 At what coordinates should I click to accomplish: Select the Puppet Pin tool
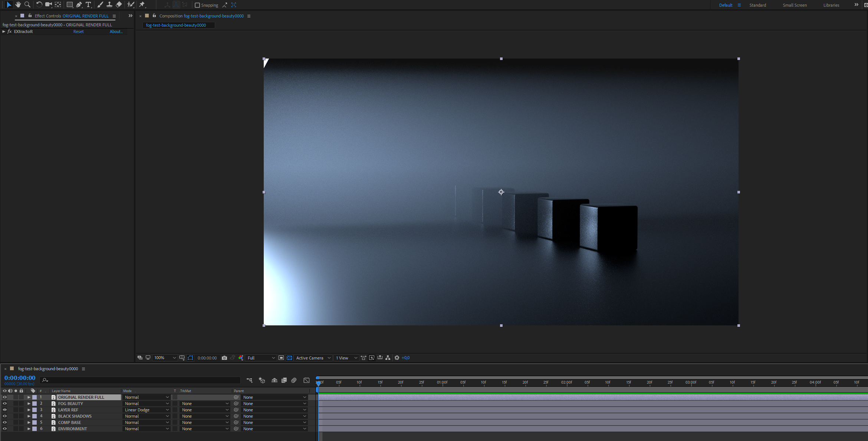coord(142,4)
